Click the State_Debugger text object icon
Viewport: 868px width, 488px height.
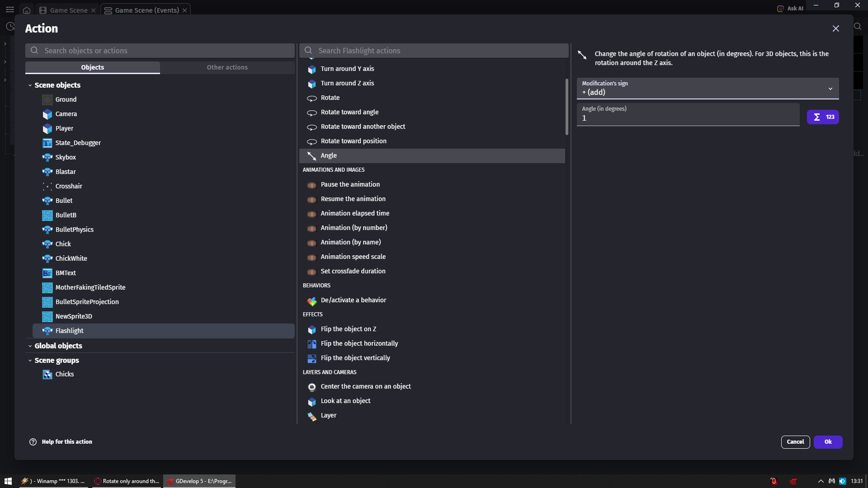coord(47,143)
